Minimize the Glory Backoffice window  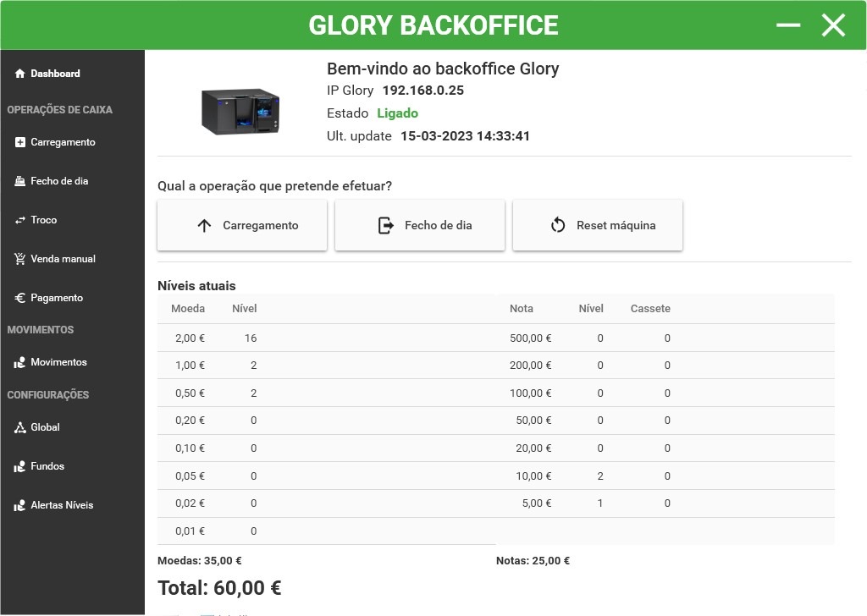[x=788, y=25]
